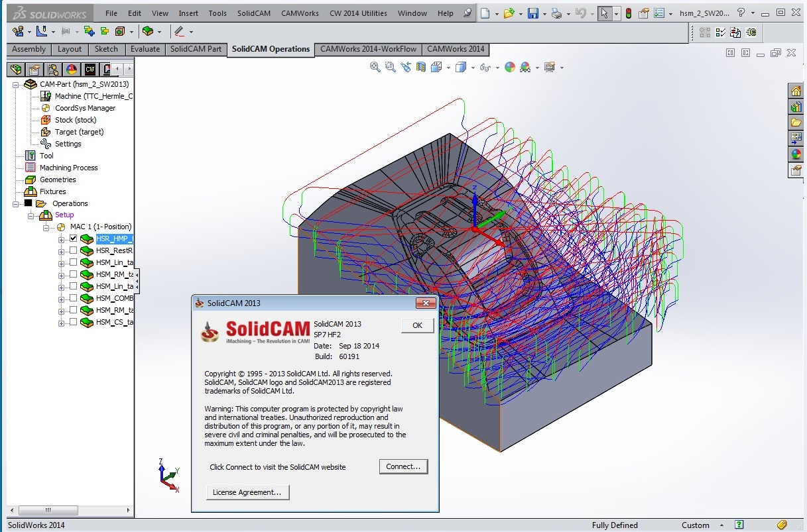807x532 pixels.
Task: Open the CW 2014 Utilities menu
Action: 358,13
